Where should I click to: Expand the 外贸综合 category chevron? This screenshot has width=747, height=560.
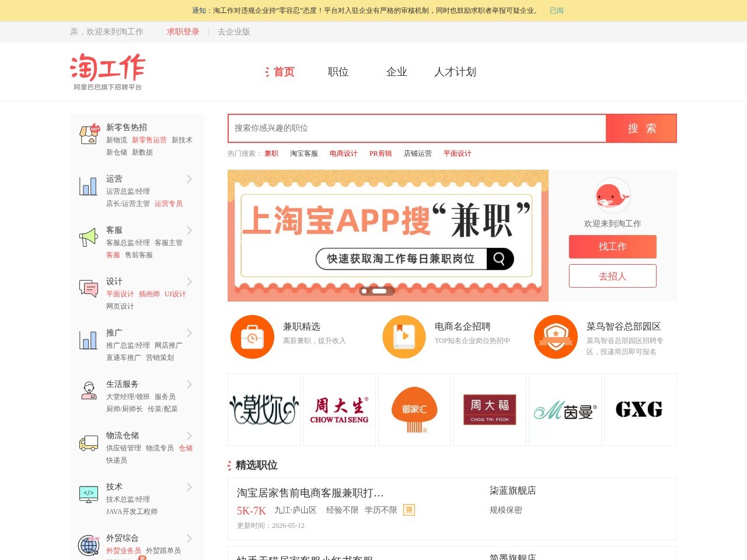click(x=190, y=538)
